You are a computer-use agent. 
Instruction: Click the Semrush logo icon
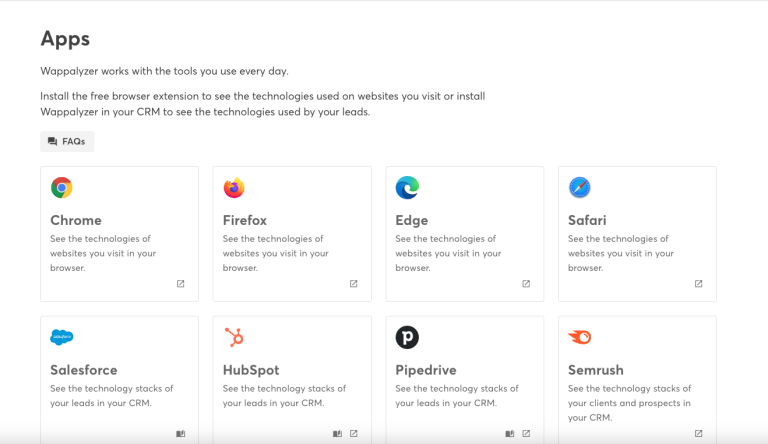[580, 337]
